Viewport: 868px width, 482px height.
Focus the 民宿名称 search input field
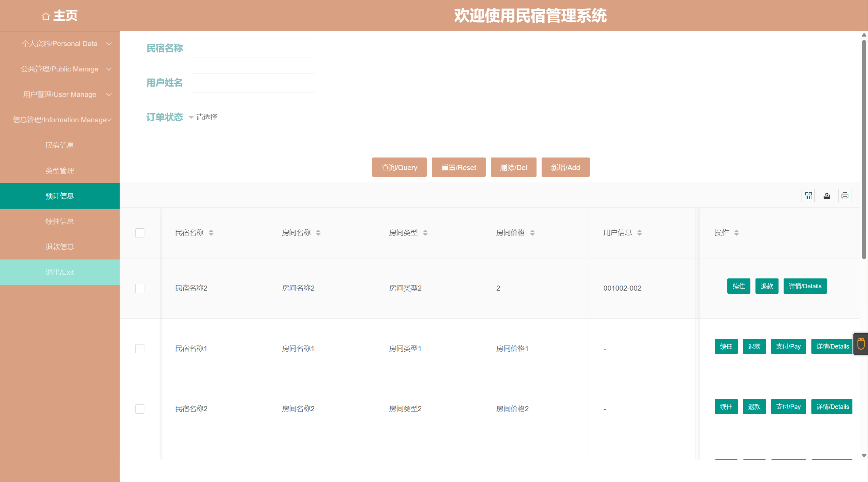coord(253,48)
